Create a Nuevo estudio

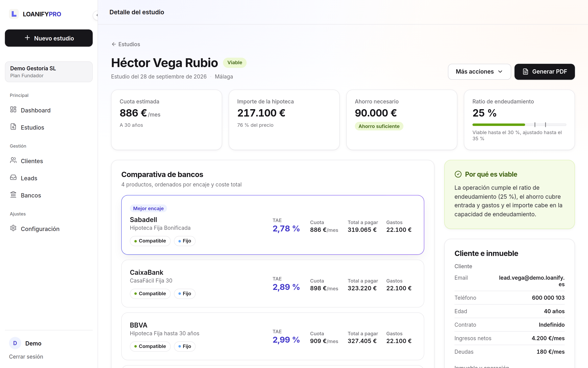click(49, 38)
